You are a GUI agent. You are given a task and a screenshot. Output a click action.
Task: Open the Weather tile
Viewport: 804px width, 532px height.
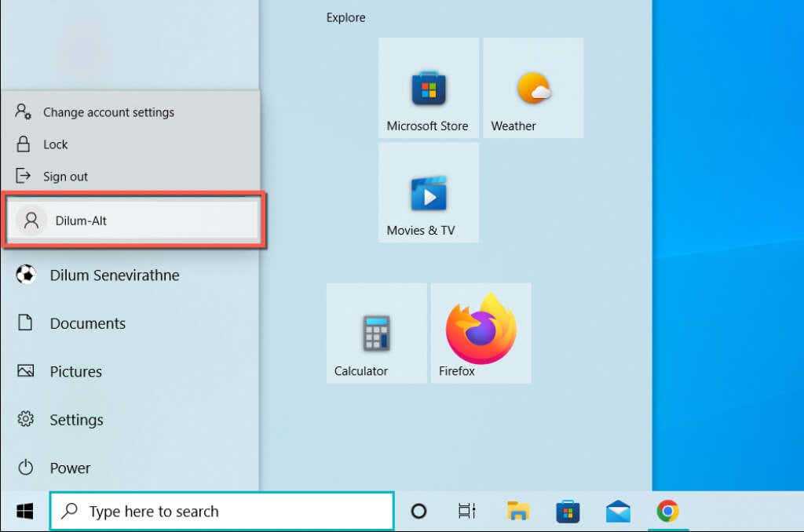pyautogui.click(x=533, y=88)
